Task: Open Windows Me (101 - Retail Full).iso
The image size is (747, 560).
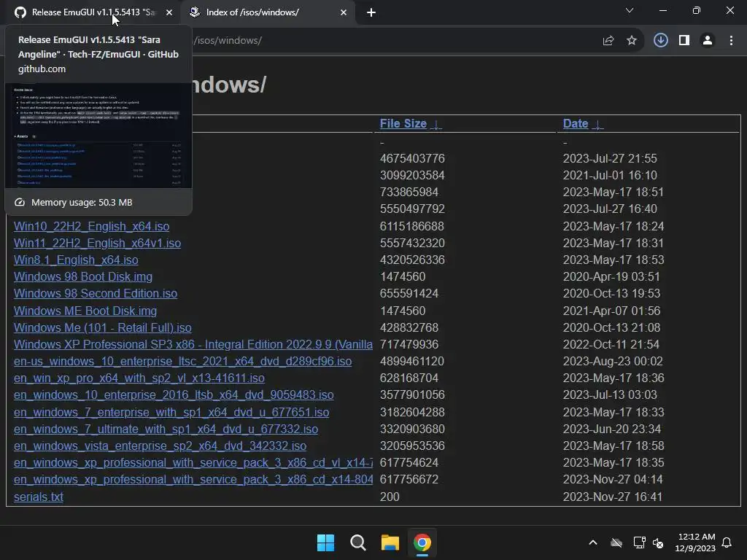Action: coord(102,327)
